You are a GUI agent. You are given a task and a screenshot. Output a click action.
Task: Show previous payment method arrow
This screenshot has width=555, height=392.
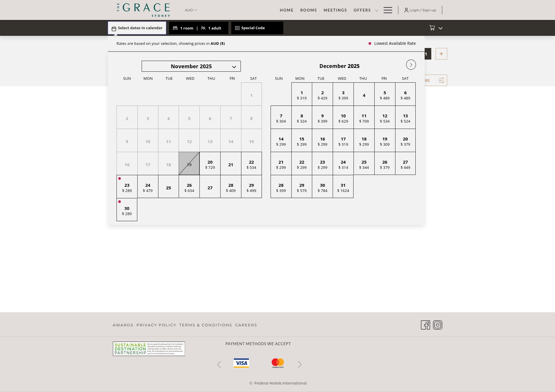[x=219, y=365]
